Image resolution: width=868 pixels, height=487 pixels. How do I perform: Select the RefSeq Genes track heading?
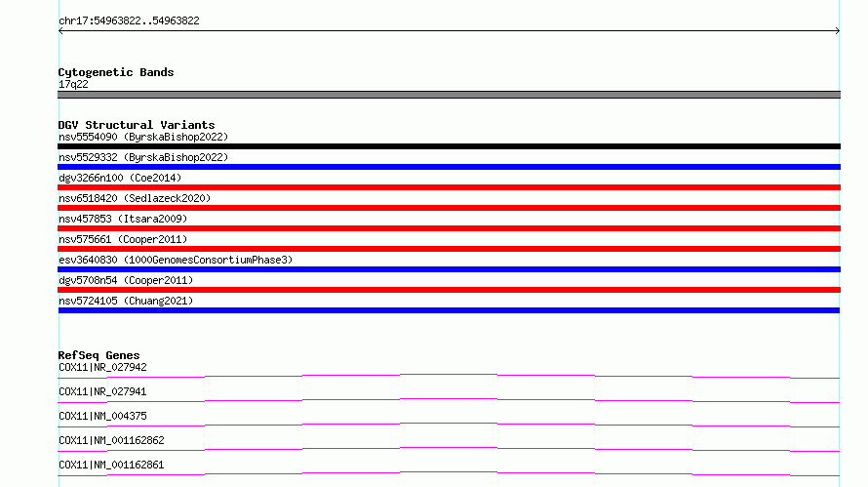(99, 355)
